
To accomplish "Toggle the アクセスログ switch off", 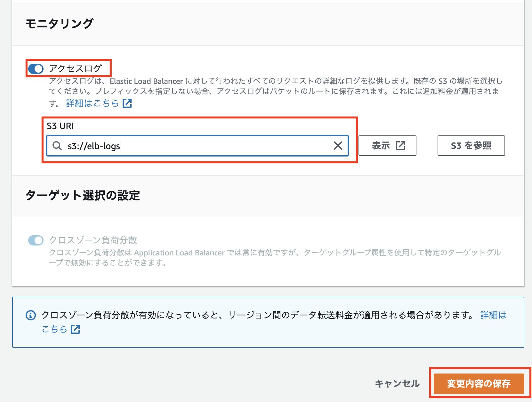I will pos(36,68).
